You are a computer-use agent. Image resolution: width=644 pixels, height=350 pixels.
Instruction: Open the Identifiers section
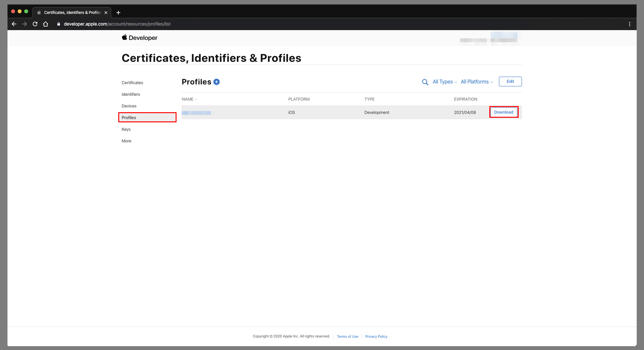pos(130,94)
